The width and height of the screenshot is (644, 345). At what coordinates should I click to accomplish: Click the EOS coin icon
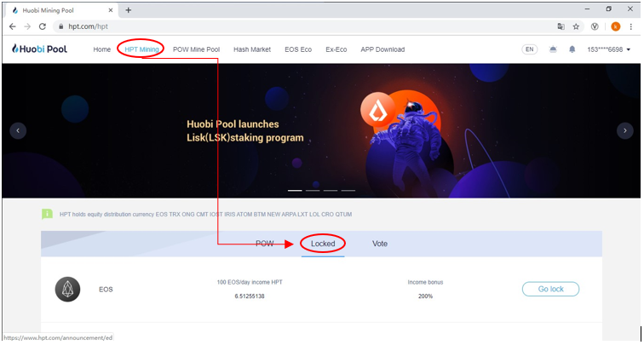[x=68, y=289]
